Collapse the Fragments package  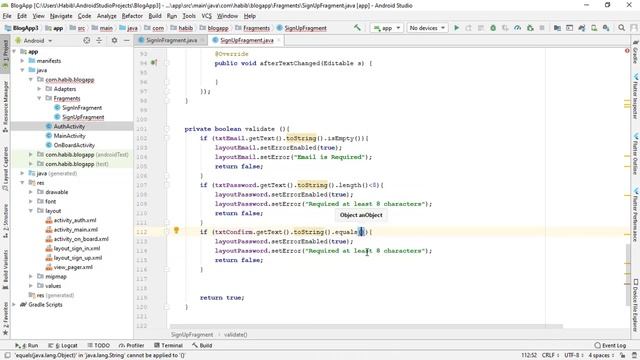click(39, 98)
